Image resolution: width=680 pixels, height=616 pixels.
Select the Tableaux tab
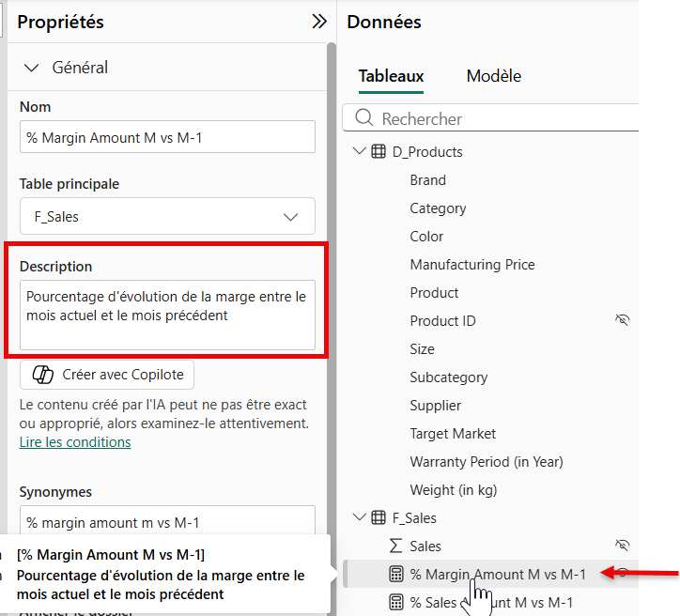391,76
